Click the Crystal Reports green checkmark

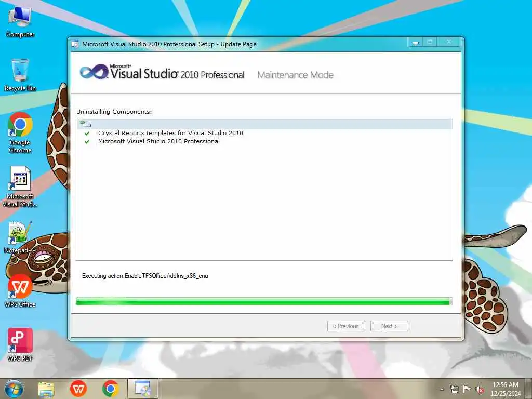[x=87, y=134]
